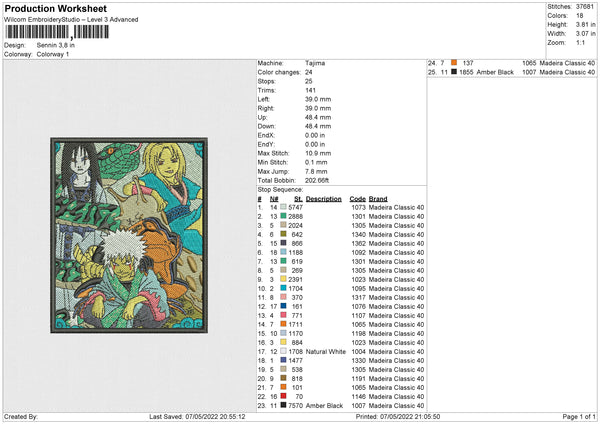Select the deep blue swatch in row 12
Image resolution: width=600 pixels, height=424 pixels.
tap(283, 306)
